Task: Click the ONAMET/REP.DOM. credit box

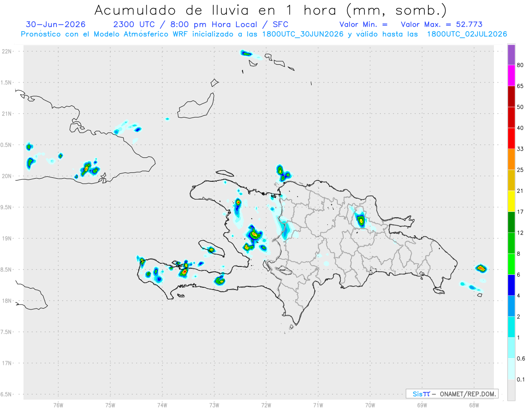Action: tap(452, 394)
